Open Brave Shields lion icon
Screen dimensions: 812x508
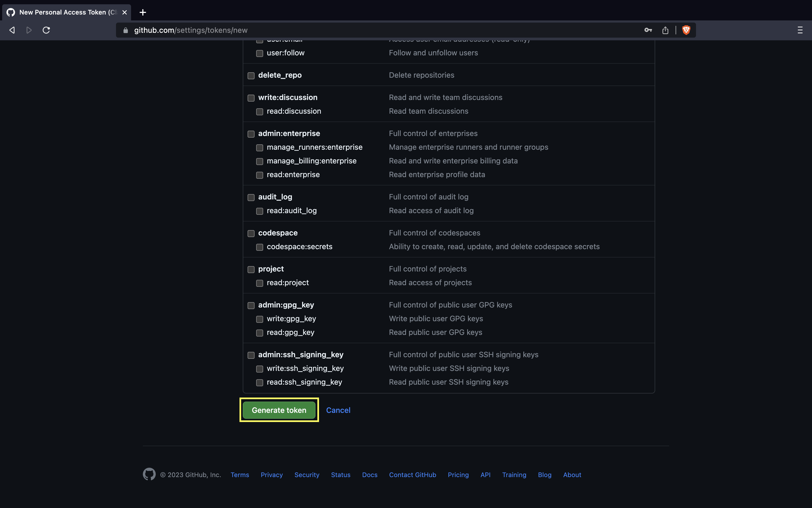686,30
